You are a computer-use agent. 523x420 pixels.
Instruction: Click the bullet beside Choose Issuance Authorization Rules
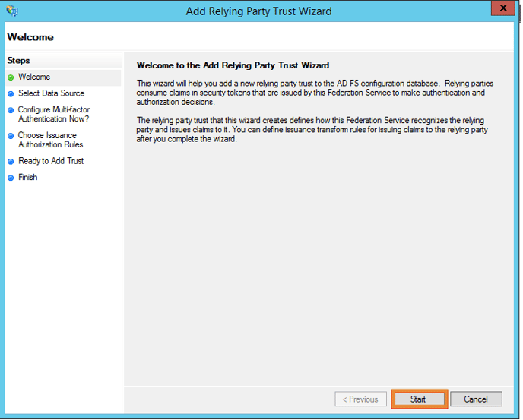point(11,136)
